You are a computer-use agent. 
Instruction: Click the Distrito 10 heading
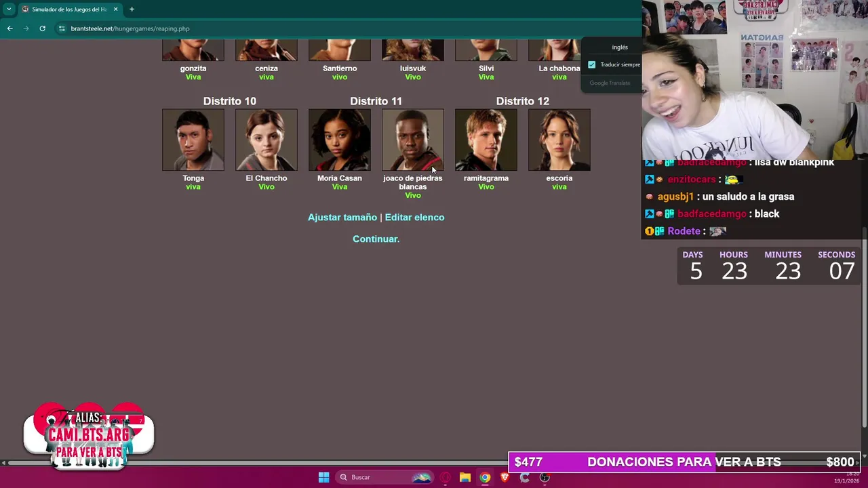point(230,101)
